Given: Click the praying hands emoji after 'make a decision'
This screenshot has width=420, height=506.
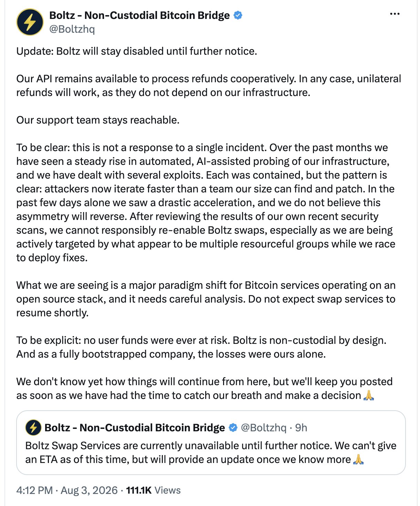Looking at the screenshot, I should click(x=369, y=395).
